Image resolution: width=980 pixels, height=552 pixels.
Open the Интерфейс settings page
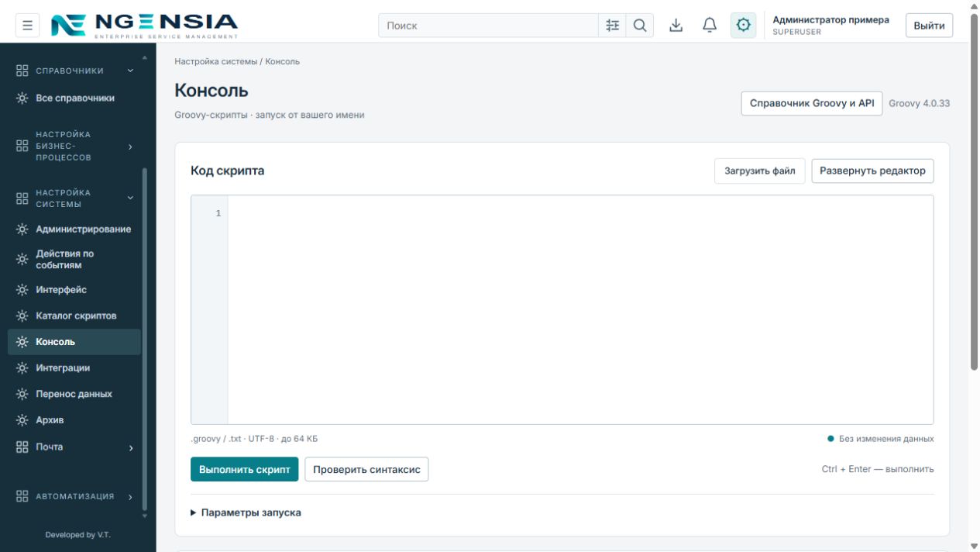74,290
